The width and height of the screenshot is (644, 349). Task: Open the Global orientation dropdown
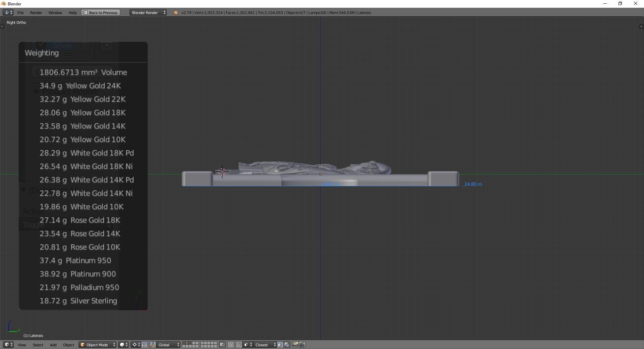[169, 345]
